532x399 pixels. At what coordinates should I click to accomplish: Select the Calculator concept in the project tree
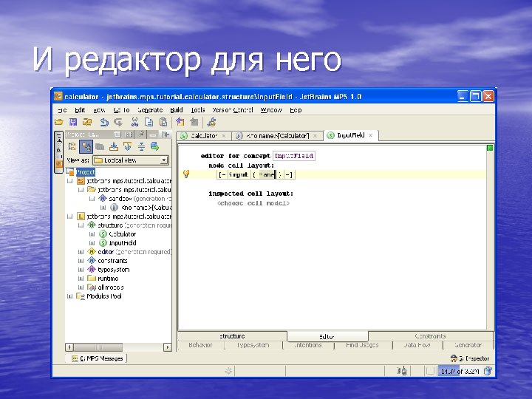coord(117,234)
